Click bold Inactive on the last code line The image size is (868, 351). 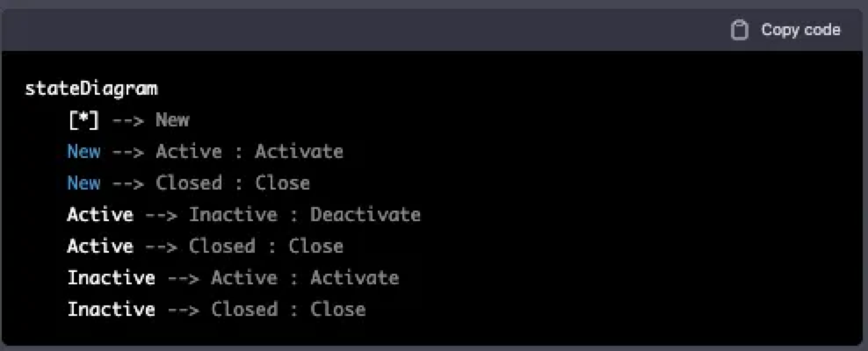click(112, 309)
